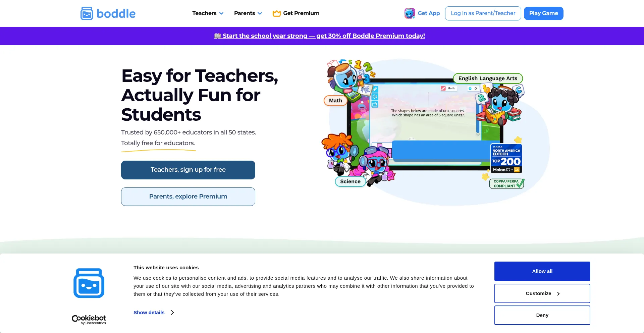This screenshot has width=644, height=333.
Task: Click the Boddle logo in cookie banner
Action: pos(89,283)
